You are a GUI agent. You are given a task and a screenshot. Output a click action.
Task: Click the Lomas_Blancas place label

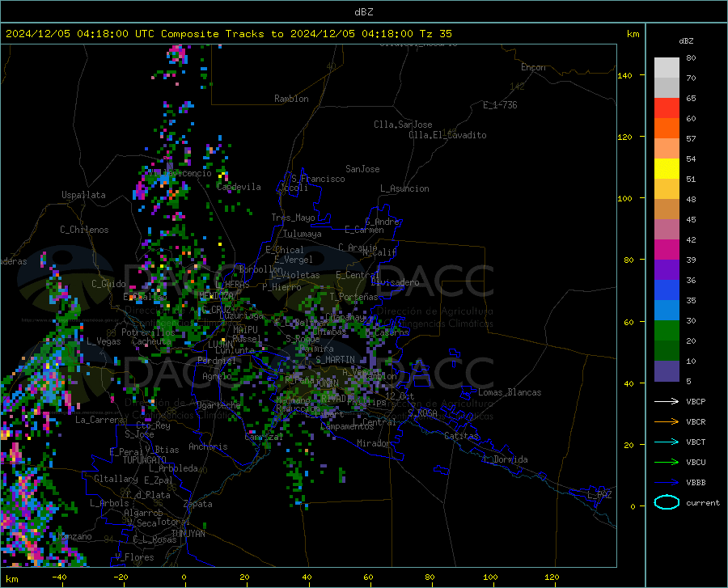(x=510, y=392)
